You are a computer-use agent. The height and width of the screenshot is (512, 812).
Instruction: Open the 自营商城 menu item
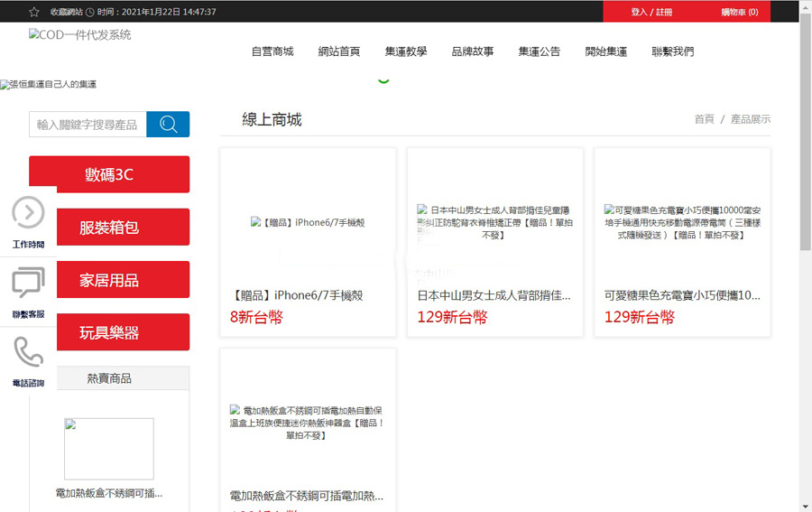click(x=272, y=51)
